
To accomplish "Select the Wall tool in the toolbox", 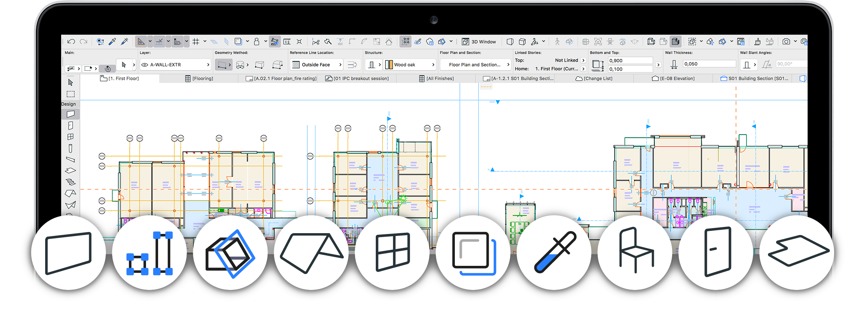I will click(x=70, y=114).
